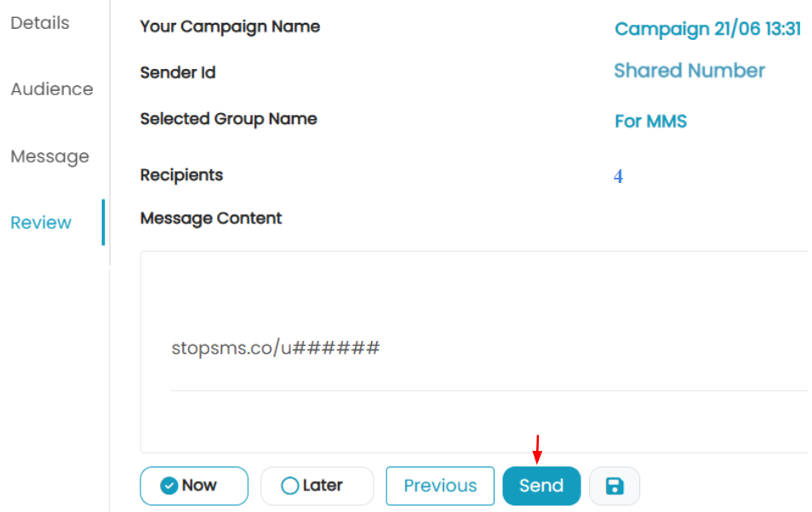Select the Review step
This screenshot has height=512, width=812.
(41, 223)
